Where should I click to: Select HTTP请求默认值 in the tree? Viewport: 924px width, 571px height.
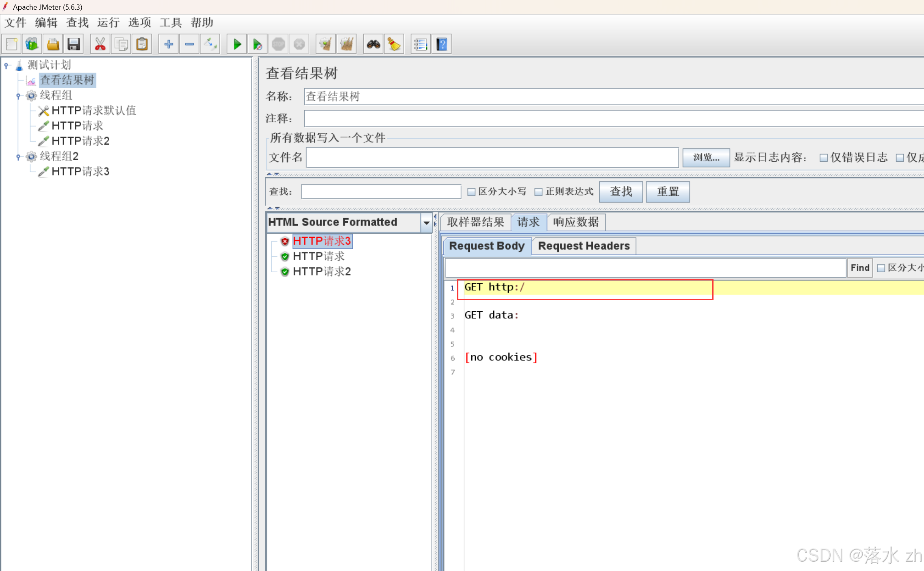[94, 111]
